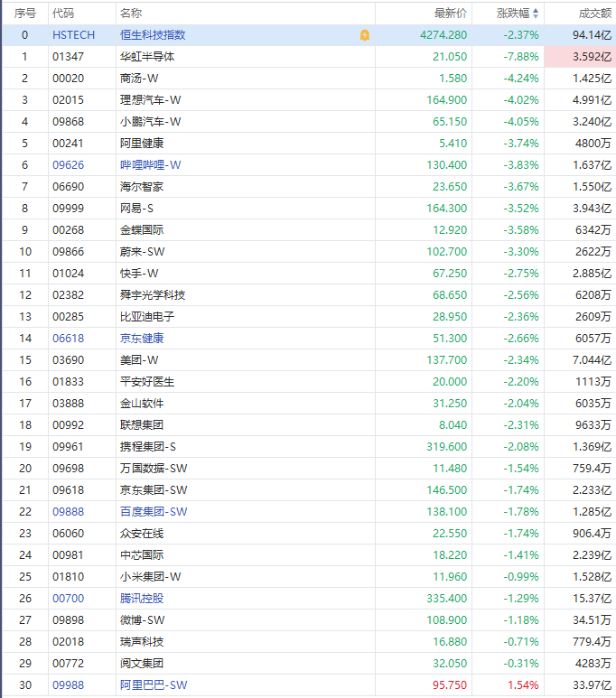Sort by 成交额 column header

pos(594,14)
